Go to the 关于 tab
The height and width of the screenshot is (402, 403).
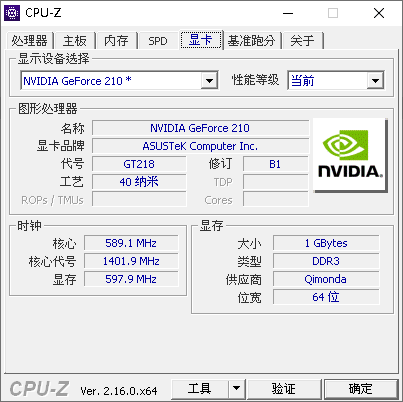(x=302, y=41)
